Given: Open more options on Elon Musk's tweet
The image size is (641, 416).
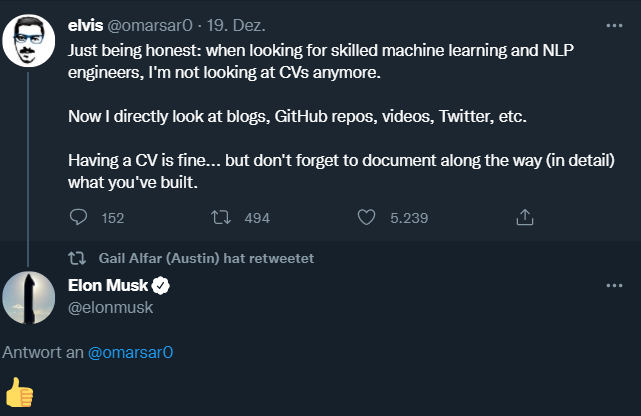Looking at the screenshot, I should [613, 286].
